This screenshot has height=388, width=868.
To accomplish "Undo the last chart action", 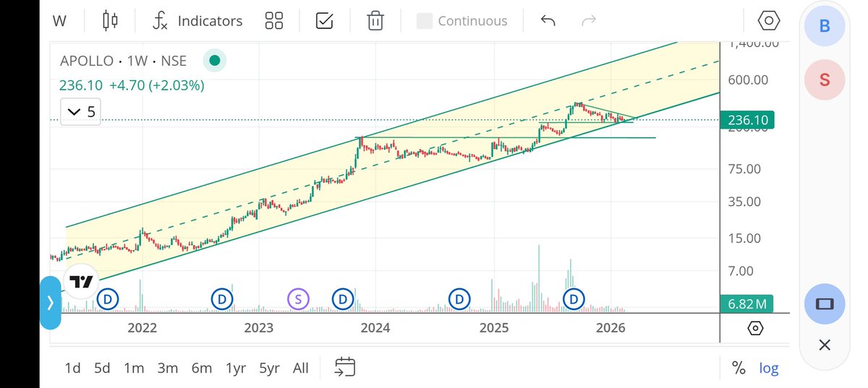I will [548, 20].
